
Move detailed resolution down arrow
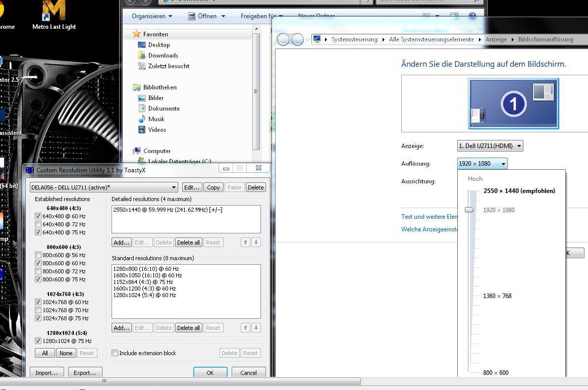[x=256, y=242]
